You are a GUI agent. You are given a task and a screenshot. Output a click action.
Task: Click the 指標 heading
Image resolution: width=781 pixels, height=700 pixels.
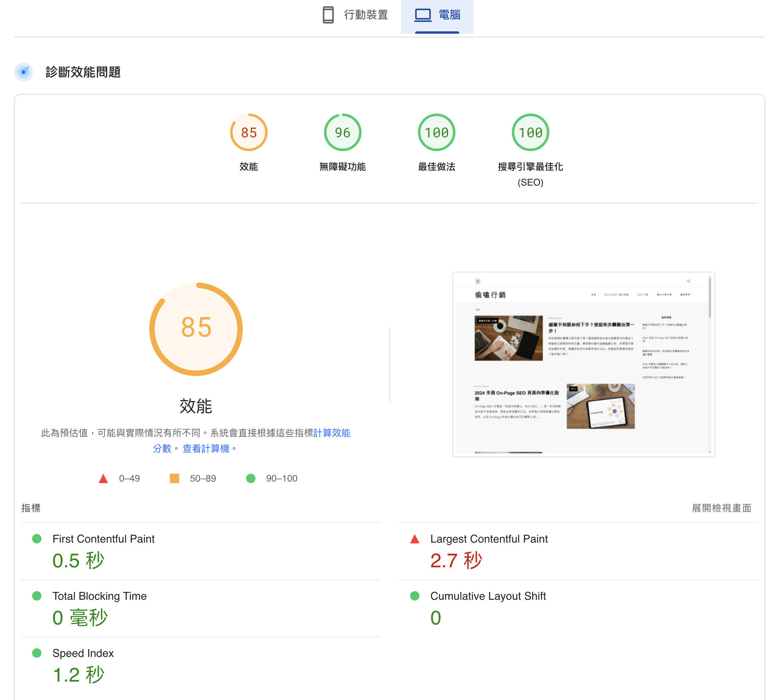pyautogui.click(x=31, y=508)
